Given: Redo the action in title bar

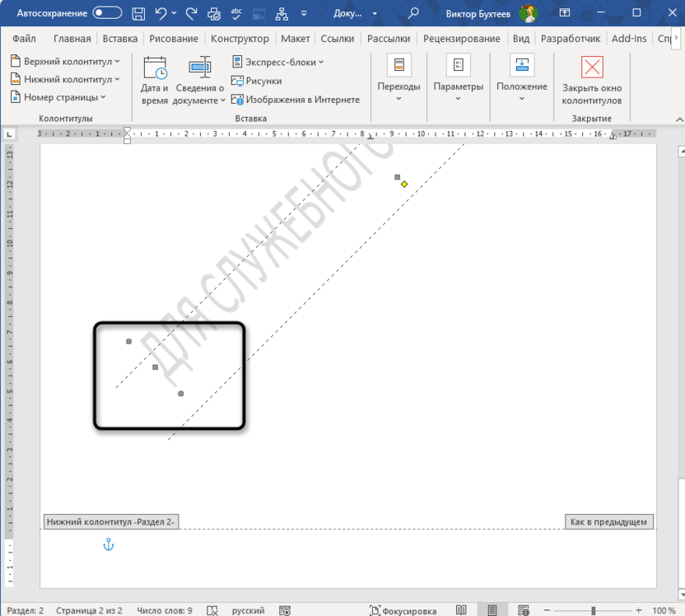Looking at the screenshot, I should (191, 13).
